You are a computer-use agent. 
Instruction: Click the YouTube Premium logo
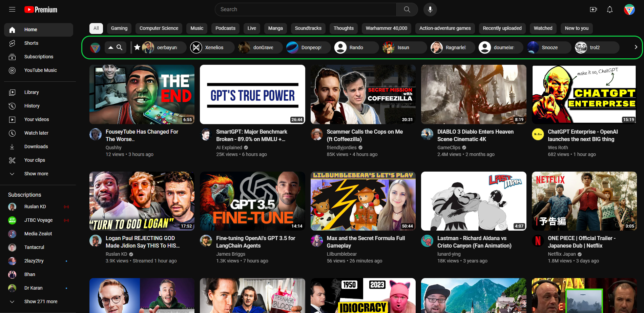[x=41, y=9]
